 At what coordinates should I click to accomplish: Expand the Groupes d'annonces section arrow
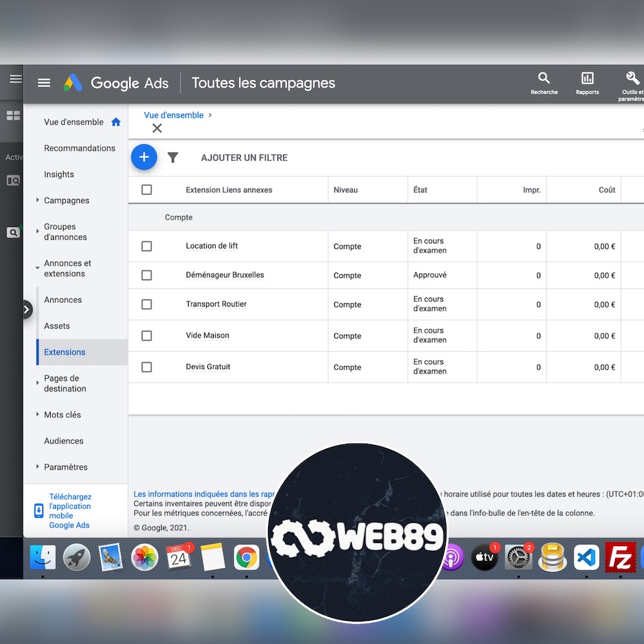(x=37, y=231)
